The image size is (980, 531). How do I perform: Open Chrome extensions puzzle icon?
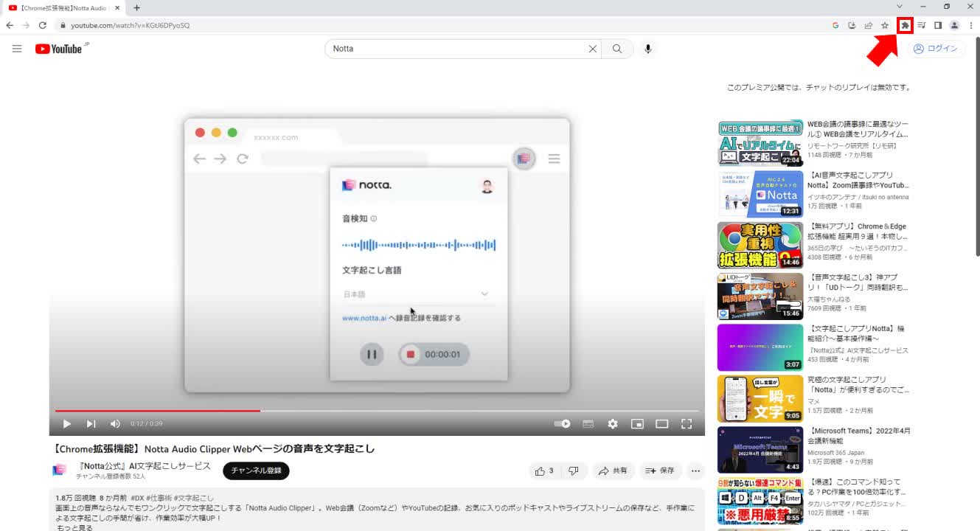(x=905, y=25)
